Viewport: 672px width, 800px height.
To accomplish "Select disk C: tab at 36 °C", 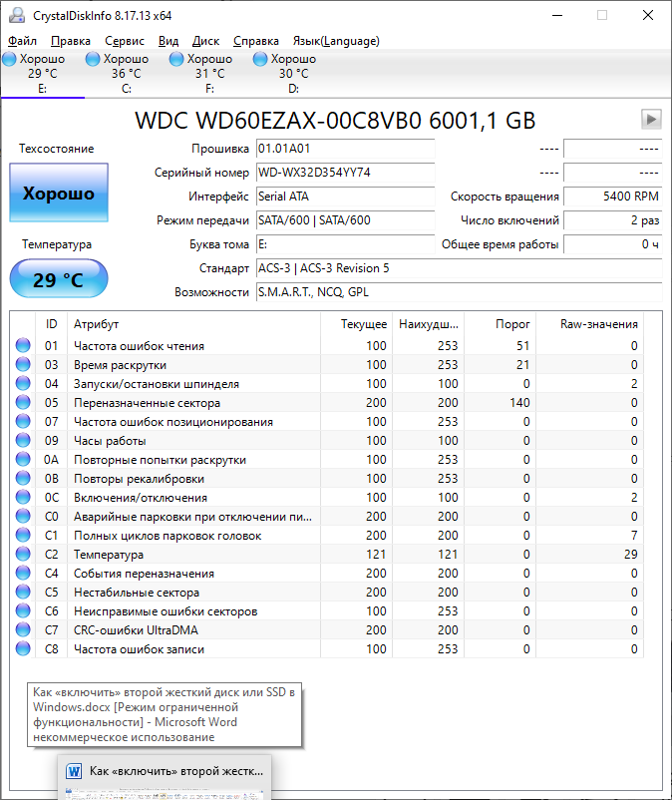I will coord(127,74).
